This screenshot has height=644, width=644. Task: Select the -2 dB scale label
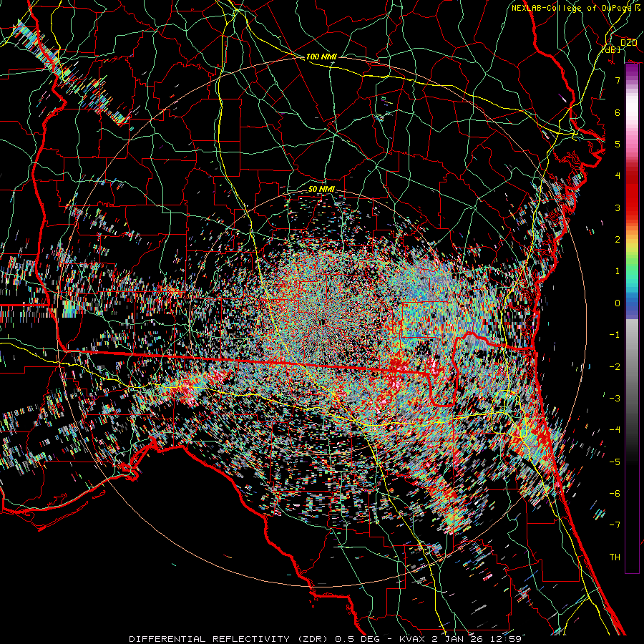tap(615, 367)
